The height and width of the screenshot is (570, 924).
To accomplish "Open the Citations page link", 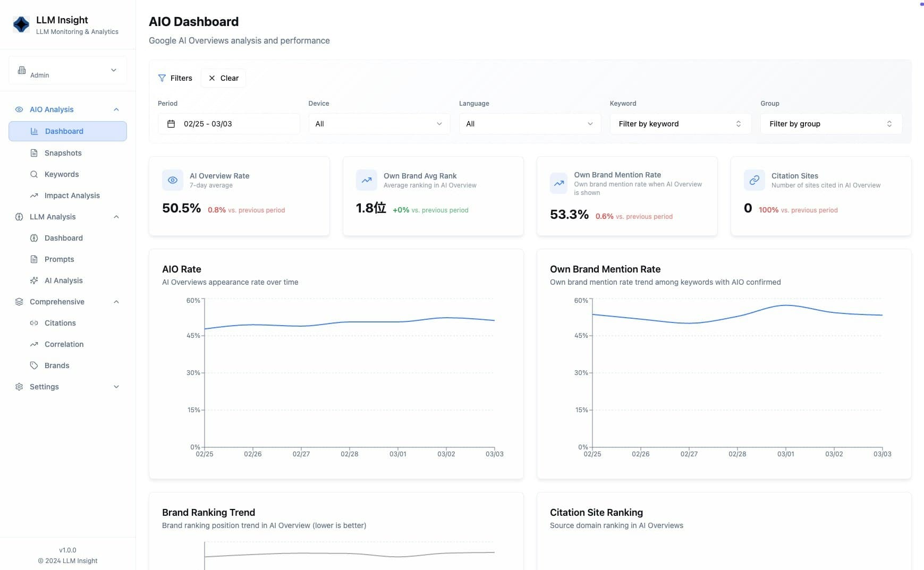I will click(60, 323).
